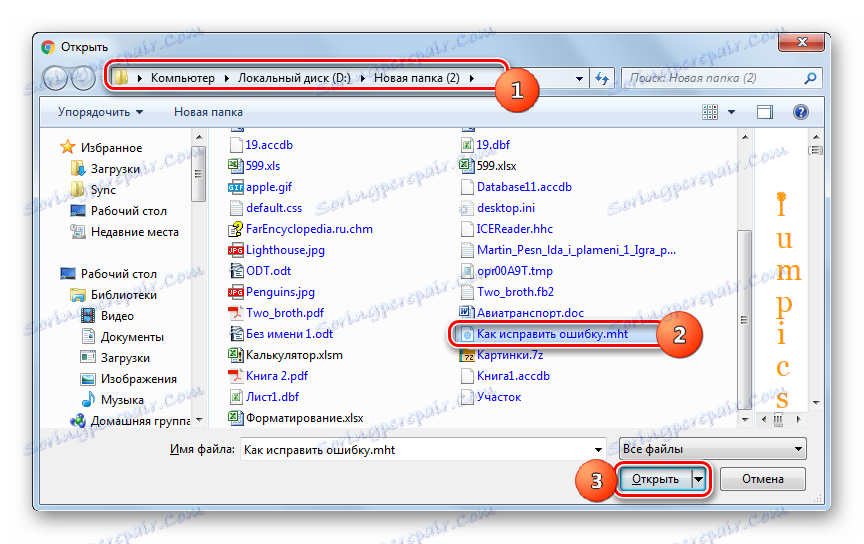Select the file ICEReader.hhc
This screenshot has width=864, height=544.
[515, 229]
